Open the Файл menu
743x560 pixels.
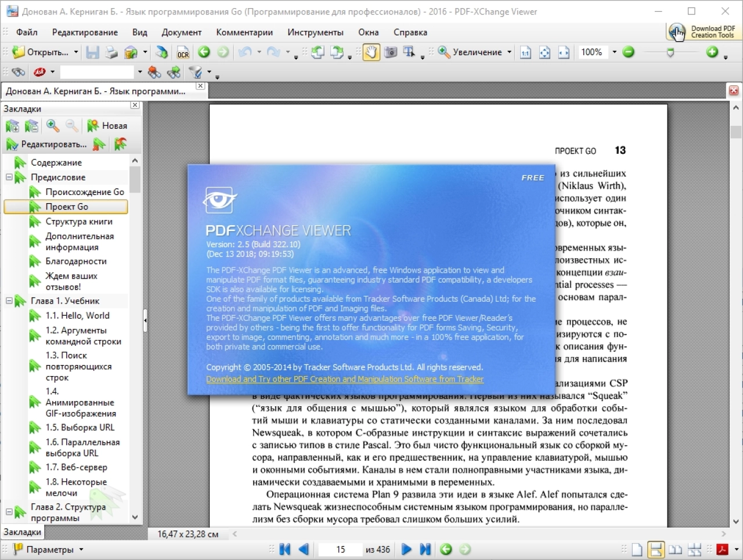[x=27, y=32]
